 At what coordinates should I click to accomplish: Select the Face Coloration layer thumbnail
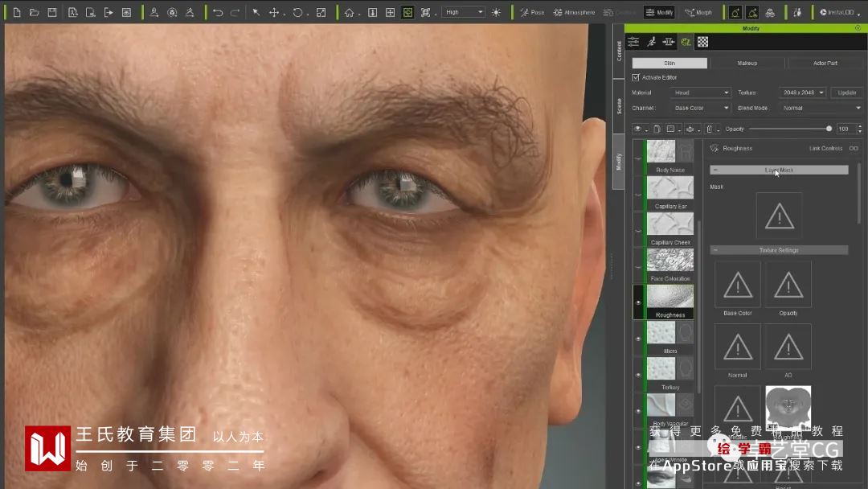669,260
